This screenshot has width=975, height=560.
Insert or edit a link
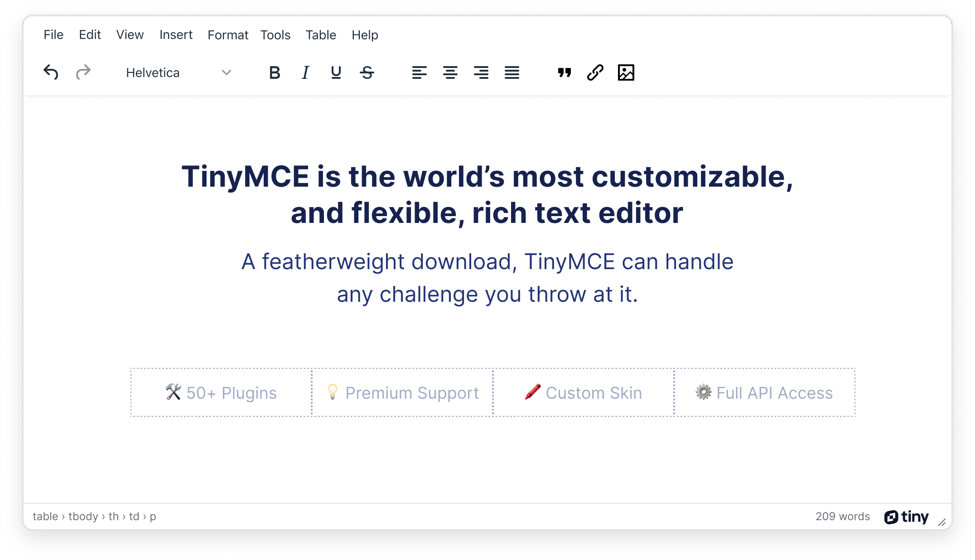(x=595, y=72)
